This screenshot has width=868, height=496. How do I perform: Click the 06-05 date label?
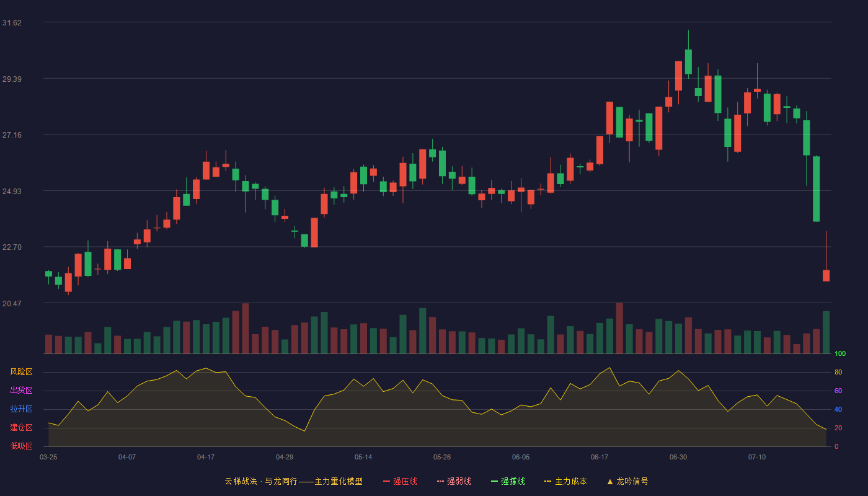[521, 457]
